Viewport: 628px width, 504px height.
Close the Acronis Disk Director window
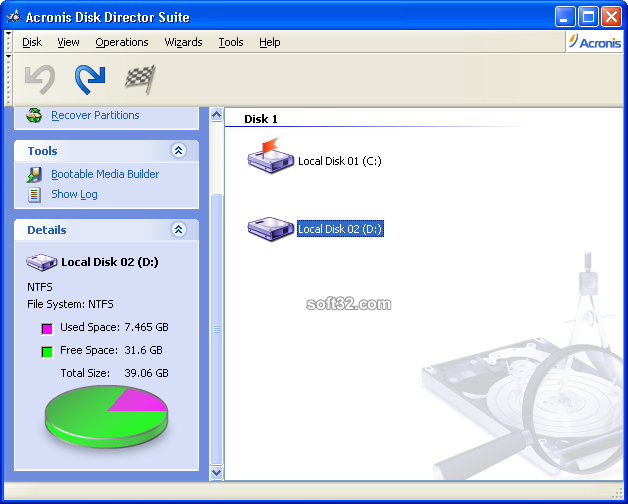pyautogui.click(x=612, y=17)
